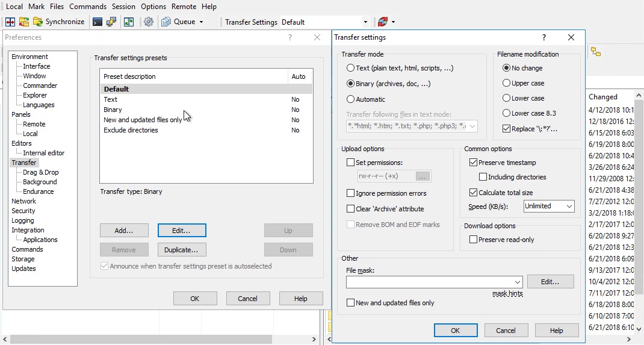Click the mask hints link

(507, 294)
